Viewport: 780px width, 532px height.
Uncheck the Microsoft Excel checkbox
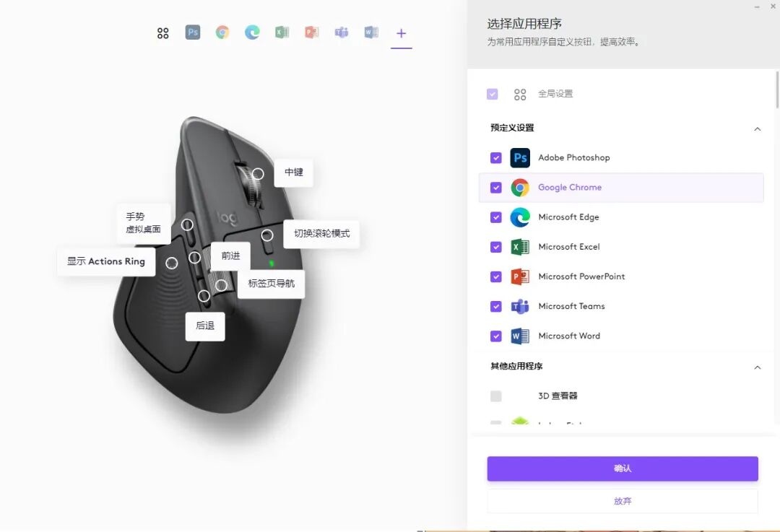click(x=496, y=247)
